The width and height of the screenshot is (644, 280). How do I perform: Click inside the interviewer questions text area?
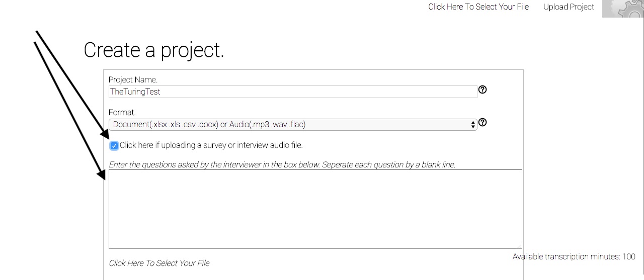pyautogui.click(x=315, y=209)
